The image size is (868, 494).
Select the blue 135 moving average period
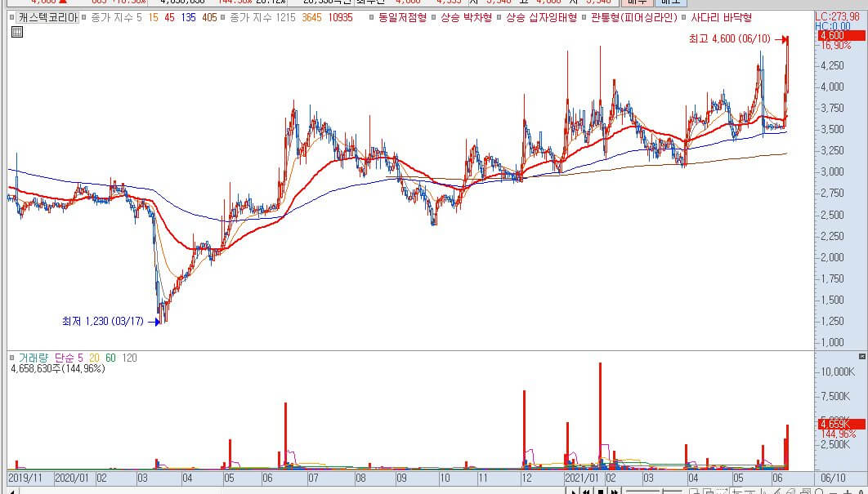[x=188, y=18]
